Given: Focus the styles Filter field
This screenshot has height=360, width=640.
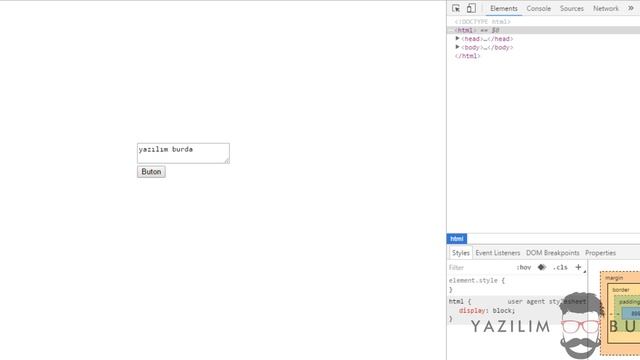Looking at the screenshot, I should (480, 268).
